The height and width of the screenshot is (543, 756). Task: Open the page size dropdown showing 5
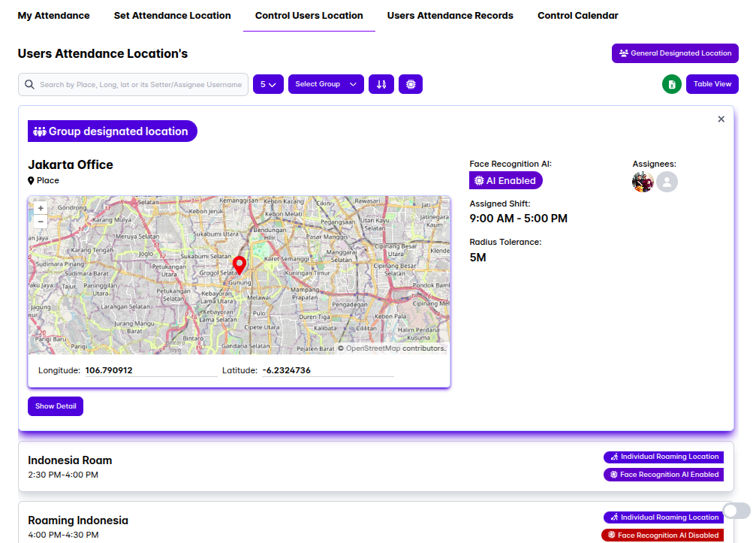[268, 84]
